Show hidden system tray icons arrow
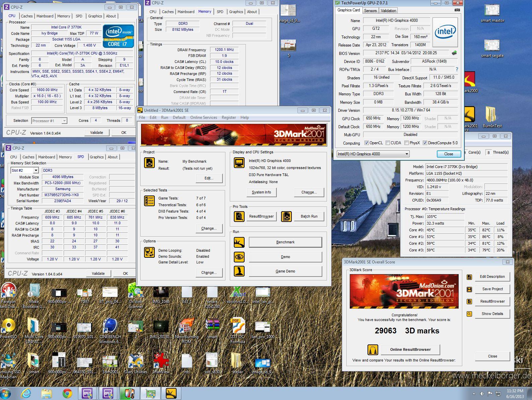532x400 pixels. tap(474, 394)
